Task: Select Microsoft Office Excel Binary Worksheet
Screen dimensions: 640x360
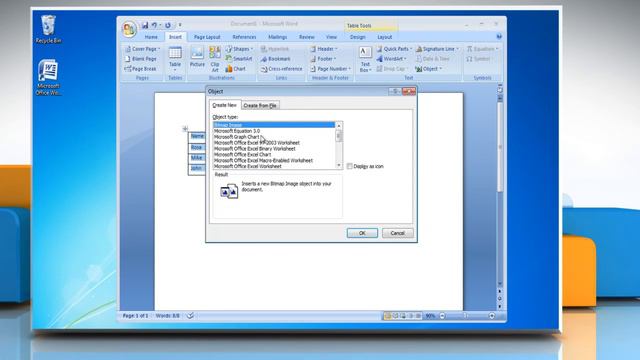Action: coord(274,149)
